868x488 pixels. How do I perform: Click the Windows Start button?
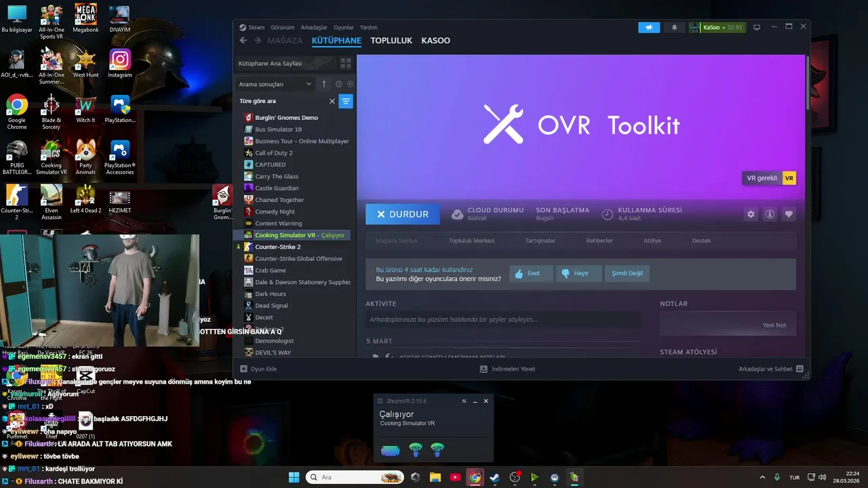[x=294, y=477]
